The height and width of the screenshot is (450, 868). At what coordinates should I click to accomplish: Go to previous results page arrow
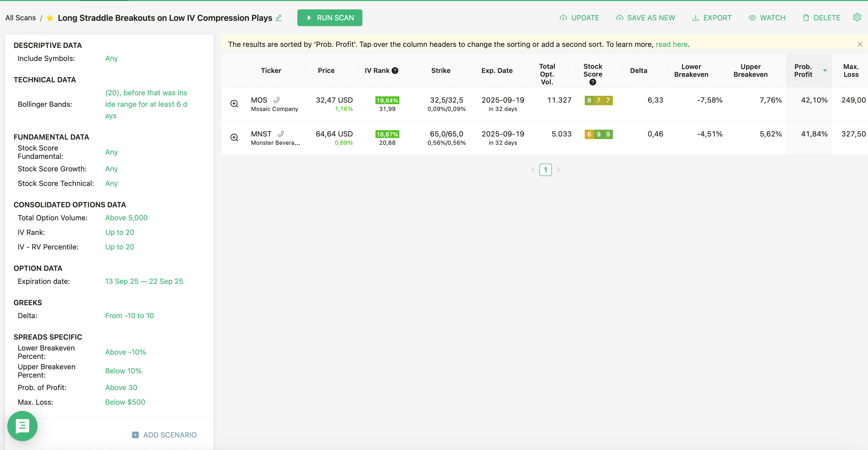coord(533,170)
